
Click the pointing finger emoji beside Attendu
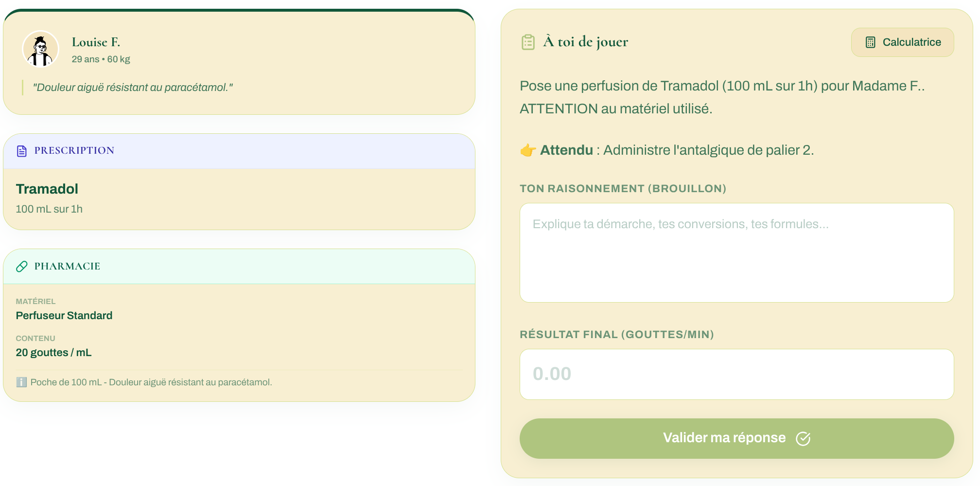click(x=527, y=150)
